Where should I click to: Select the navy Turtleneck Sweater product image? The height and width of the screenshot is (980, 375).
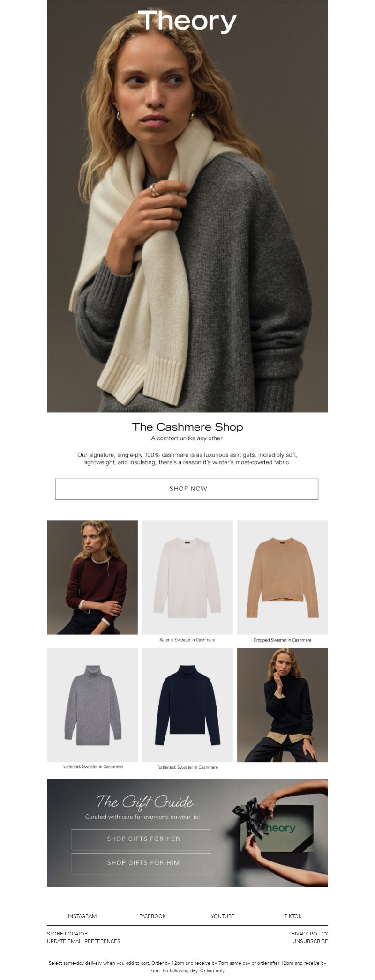pos(187,705)
